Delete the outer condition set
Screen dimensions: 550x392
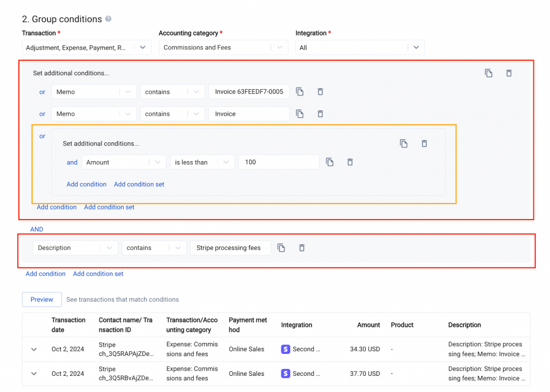click(509, 73)
